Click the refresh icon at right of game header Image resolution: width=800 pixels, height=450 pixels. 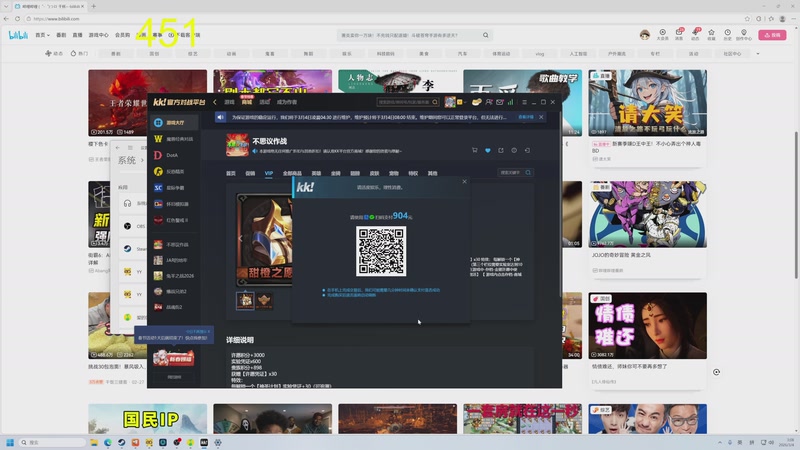click(x=528, y=151)
